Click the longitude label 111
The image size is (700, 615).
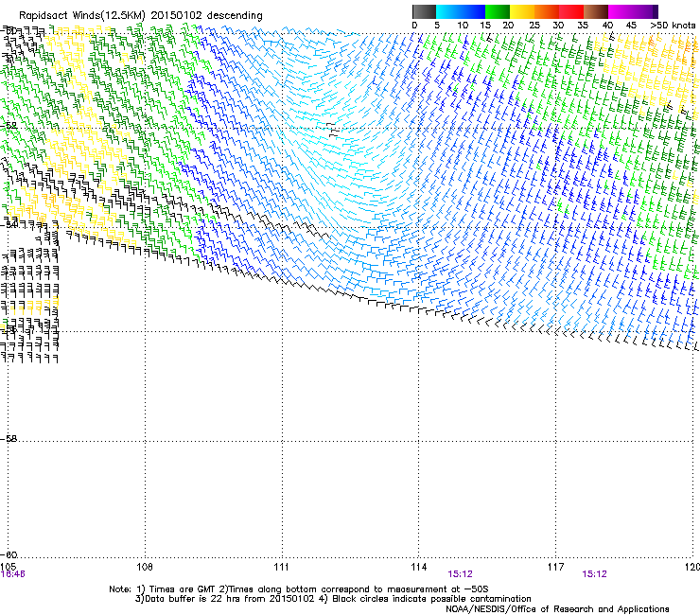[x=281, y=567]
